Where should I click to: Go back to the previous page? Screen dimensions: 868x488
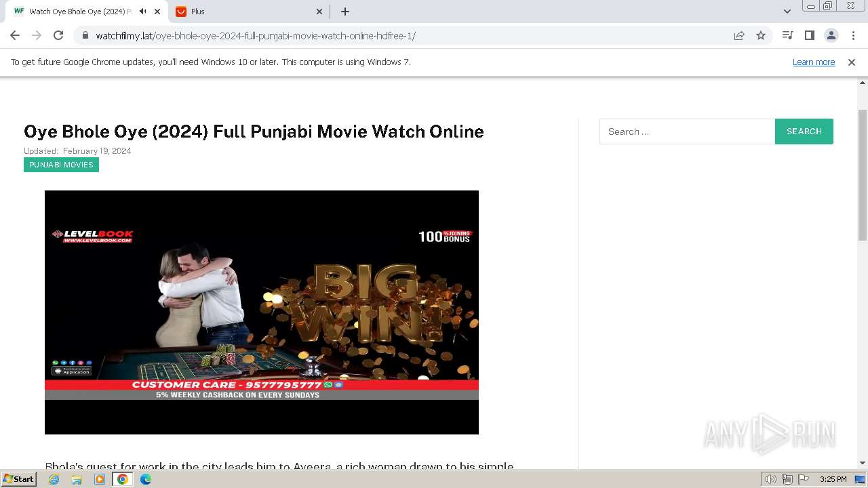15,35
